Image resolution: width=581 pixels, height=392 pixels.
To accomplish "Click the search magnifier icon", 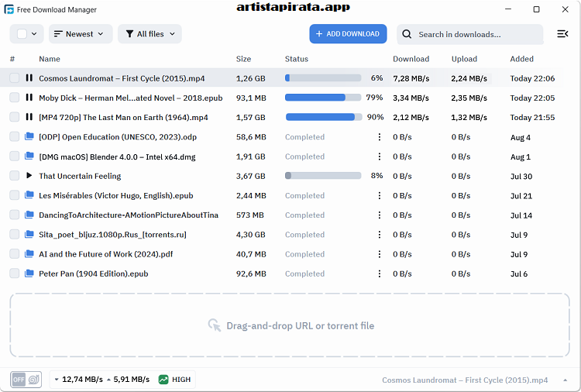I will (x=407, y=34).
